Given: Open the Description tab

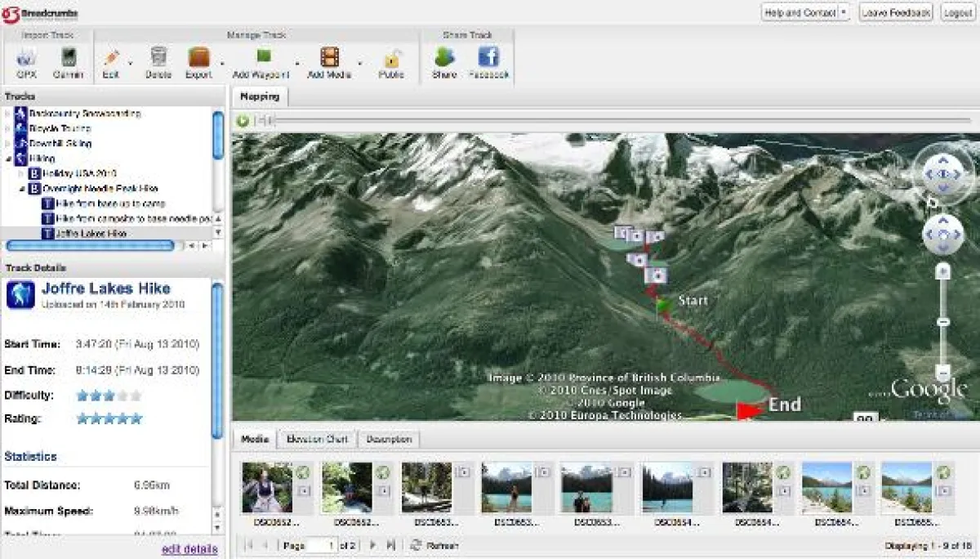Looking at the screenshot, I should point(389,439).
